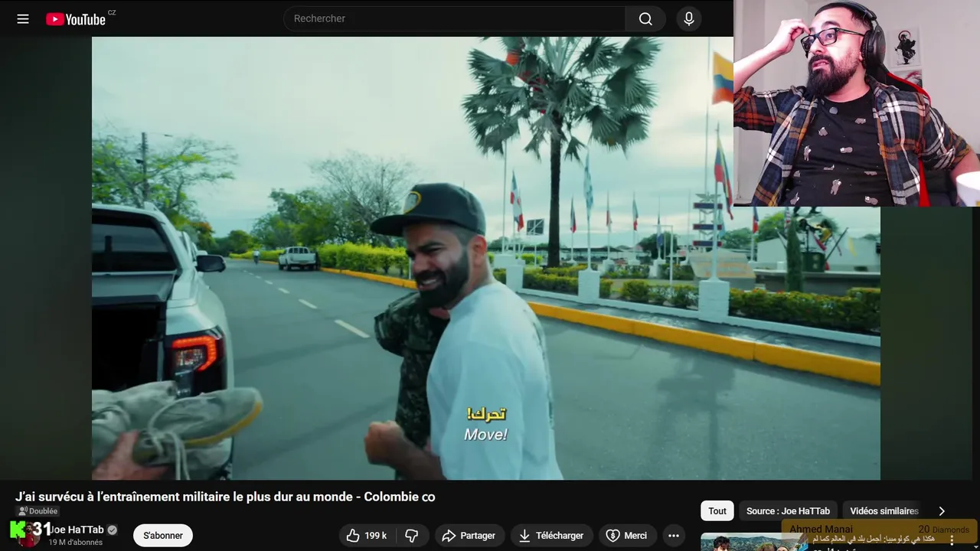Click the Doublée audio badge
Viewport: 980px width, 551px height.
(x=38, y=511)
